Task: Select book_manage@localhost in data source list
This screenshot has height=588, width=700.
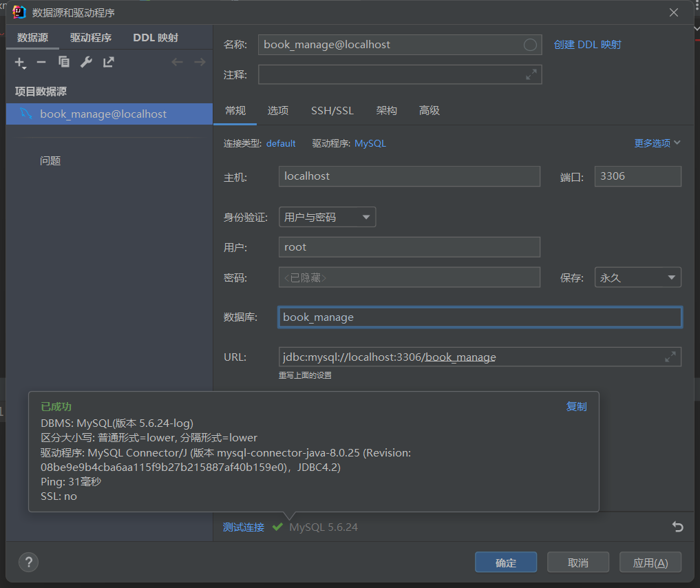Action: pyautogui.click(x=109, y=114)
